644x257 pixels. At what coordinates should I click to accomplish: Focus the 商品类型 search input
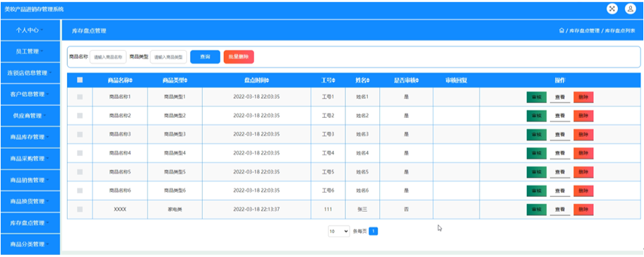tap(169, 57)
